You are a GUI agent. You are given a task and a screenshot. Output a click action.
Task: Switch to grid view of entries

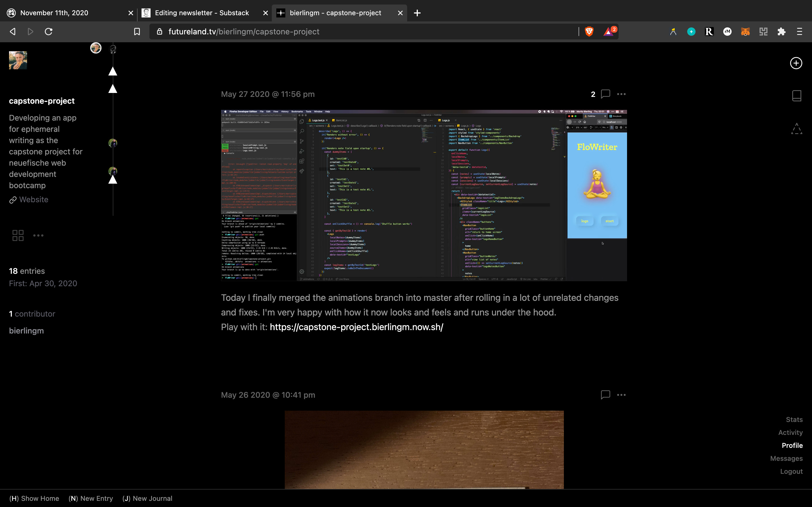tap(18, 235)
